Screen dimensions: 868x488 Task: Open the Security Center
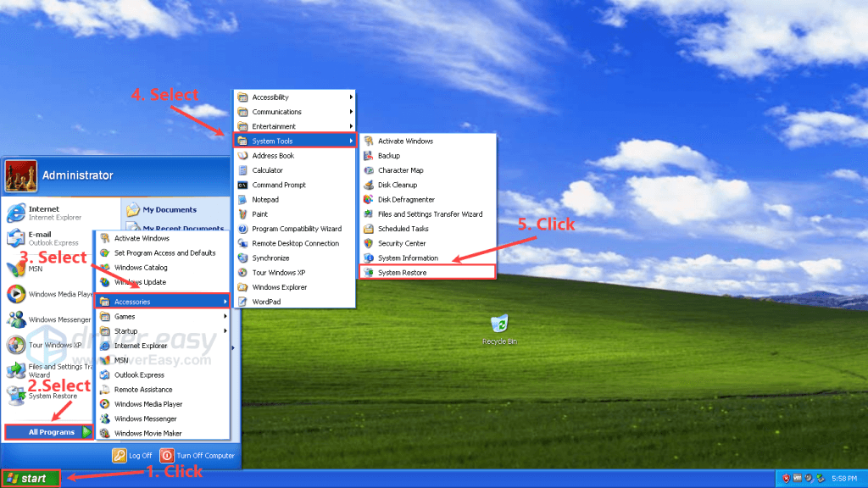point(403,243)
